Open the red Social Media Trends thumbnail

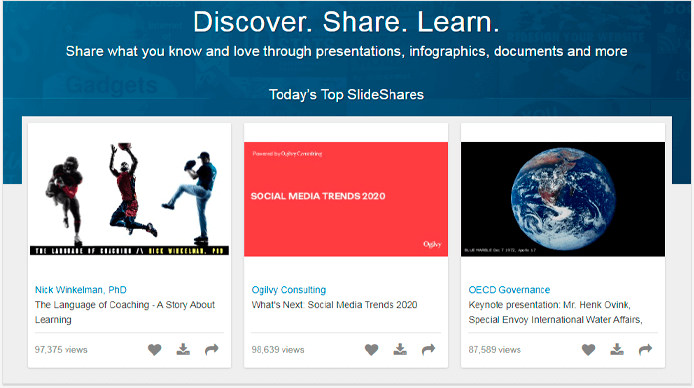(346, 199)
